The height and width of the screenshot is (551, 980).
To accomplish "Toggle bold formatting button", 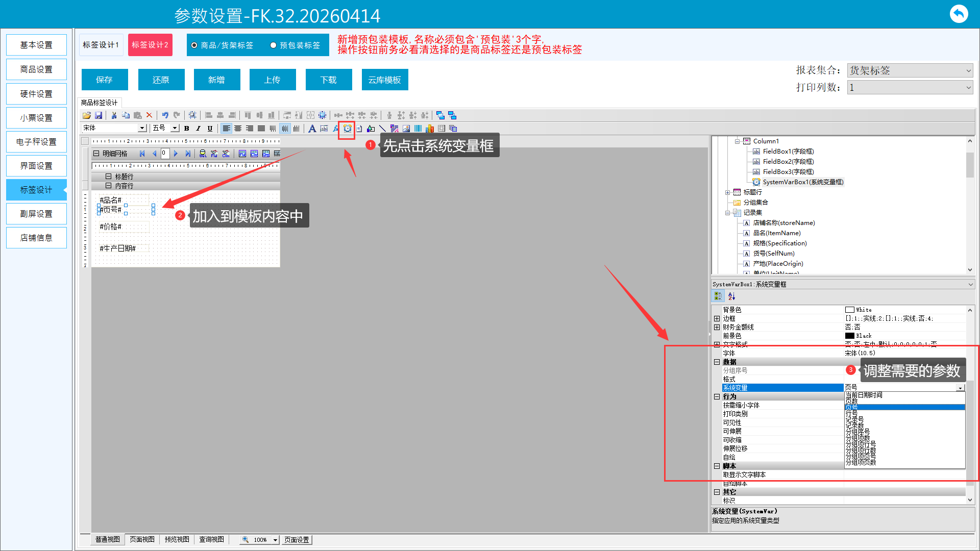I will 187,129.
